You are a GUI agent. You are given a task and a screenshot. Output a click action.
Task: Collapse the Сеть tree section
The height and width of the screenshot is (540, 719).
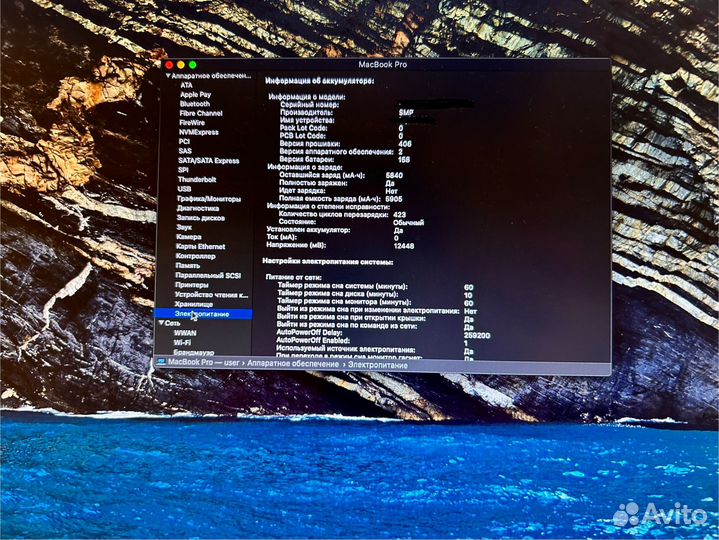(x=161, y=323)
